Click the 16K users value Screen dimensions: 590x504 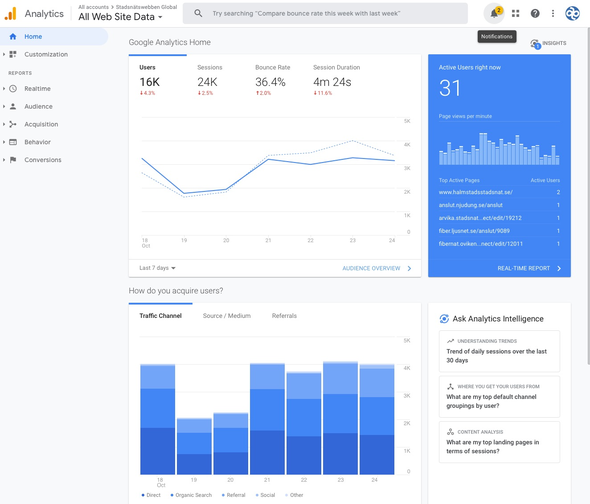click(150, 82)
